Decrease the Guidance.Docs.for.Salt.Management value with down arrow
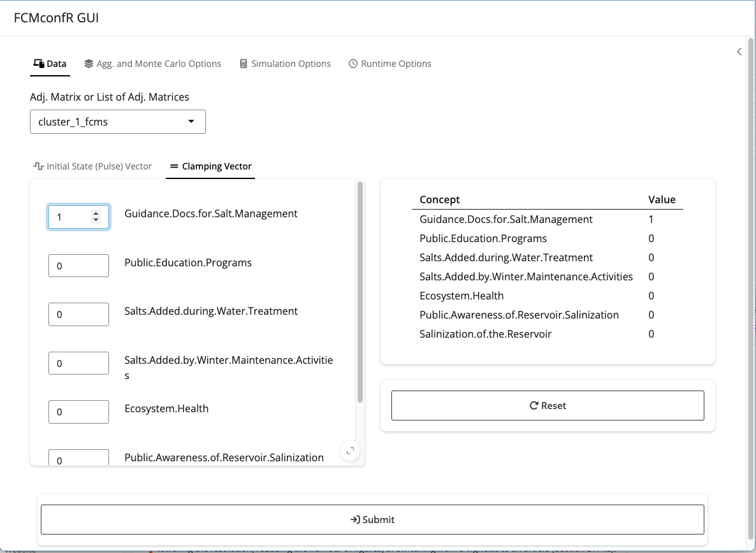Viewport: 756px width, 553px height. pyautogui.click(x=96, y=220)
